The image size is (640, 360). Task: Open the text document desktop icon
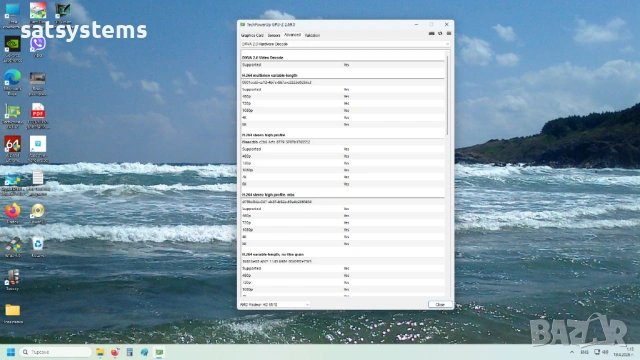tap(38, 183)
